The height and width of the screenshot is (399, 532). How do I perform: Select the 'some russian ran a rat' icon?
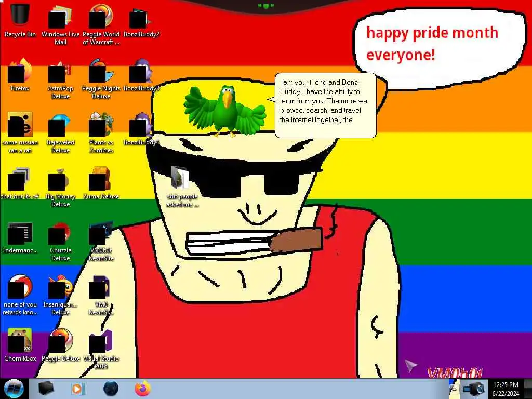tap(20, 132)
